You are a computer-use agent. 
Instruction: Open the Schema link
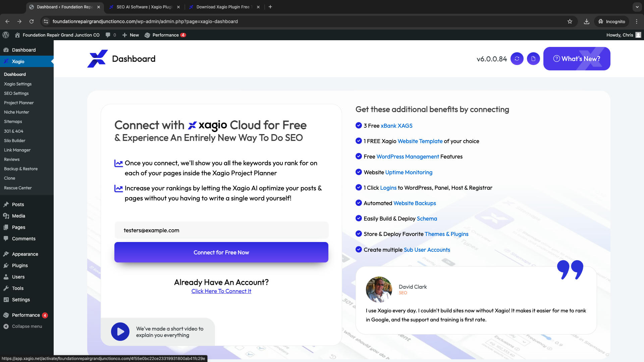(427, 219)
